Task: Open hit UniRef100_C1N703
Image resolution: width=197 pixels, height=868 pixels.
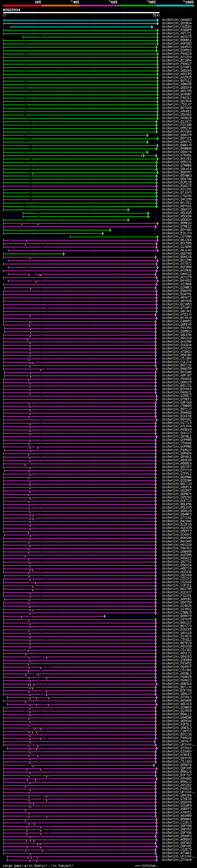Action: point(177,731)
